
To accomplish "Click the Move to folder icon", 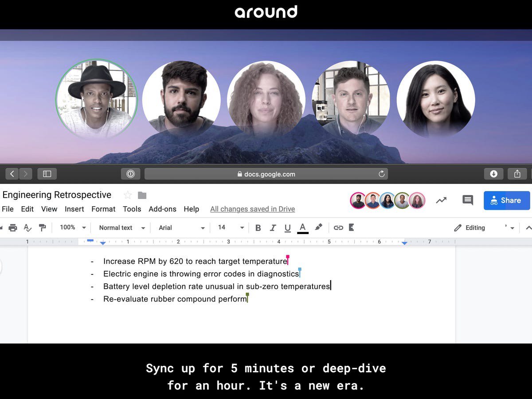I will pyautogui.click(x=142, y=196).
